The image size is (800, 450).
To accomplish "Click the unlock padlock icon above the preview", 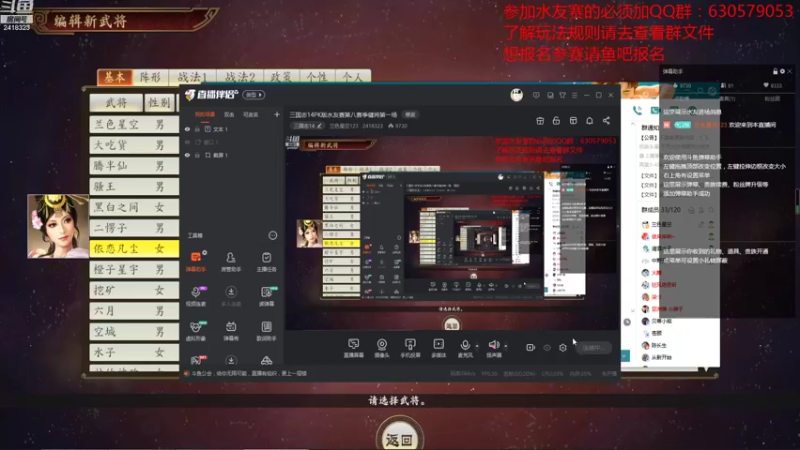I will pos(556,120).
